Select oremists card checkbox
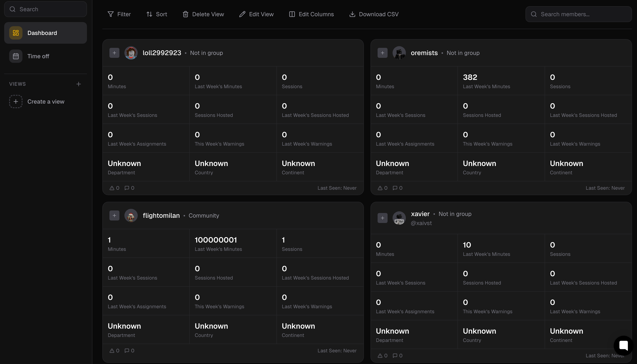This screenshot has height=364, width=637. 382,53
